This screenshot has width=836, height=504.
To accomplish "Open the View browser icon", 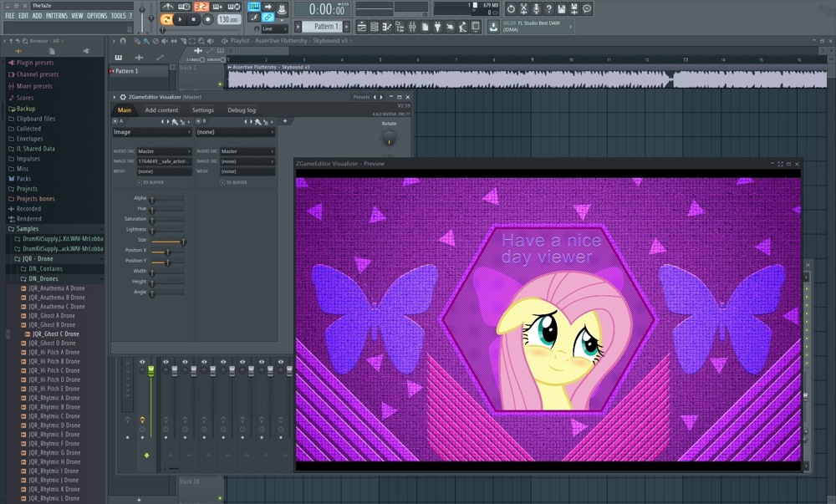I will coord(400,27).
